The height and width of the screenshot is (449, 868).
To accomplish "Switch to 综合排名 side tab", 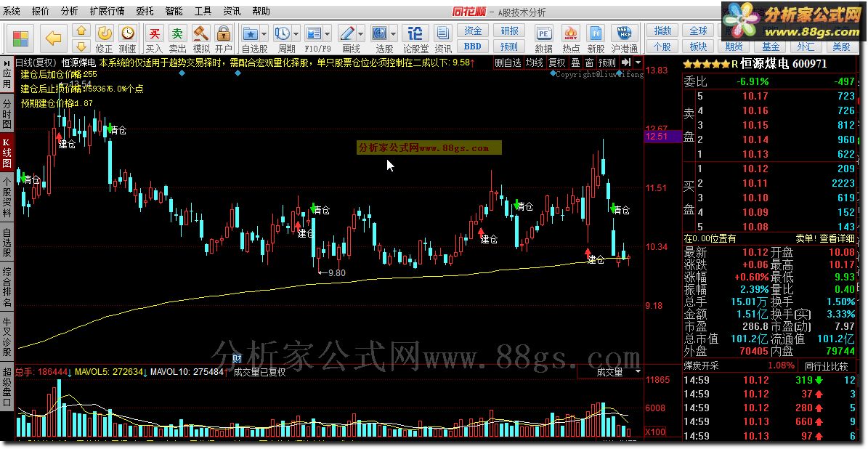I will 7,287.
